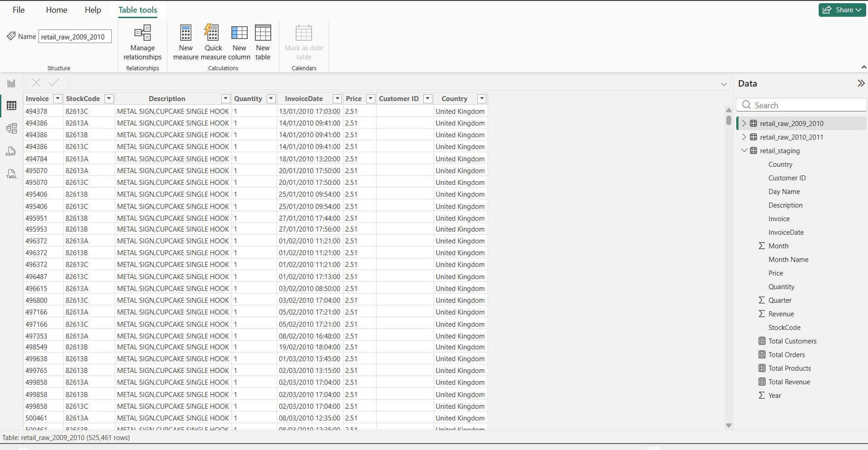Viewport: 868px width, 450px height.
Task: Open Manage relationships
Action: (x=142, y=43)
